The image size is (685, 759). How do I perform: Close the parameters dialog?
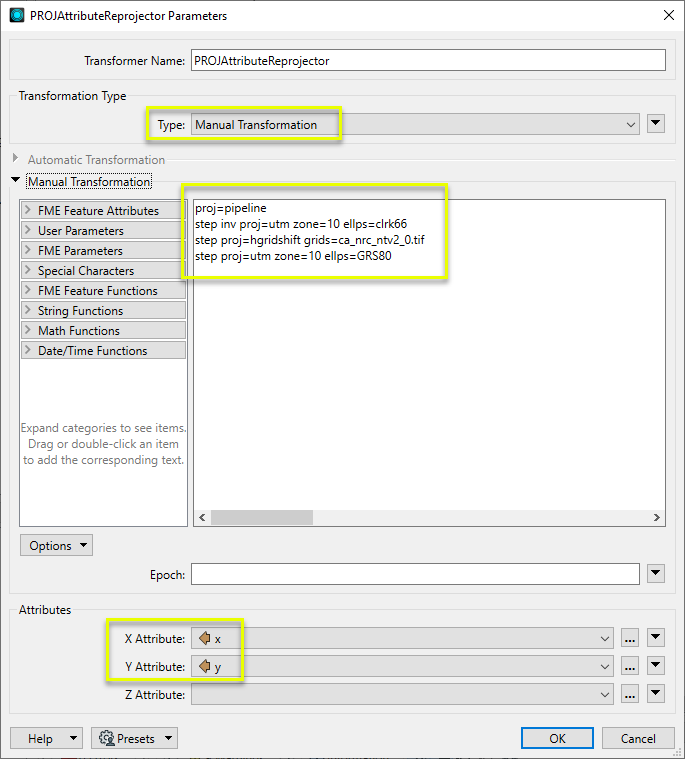tap(669, 15)
